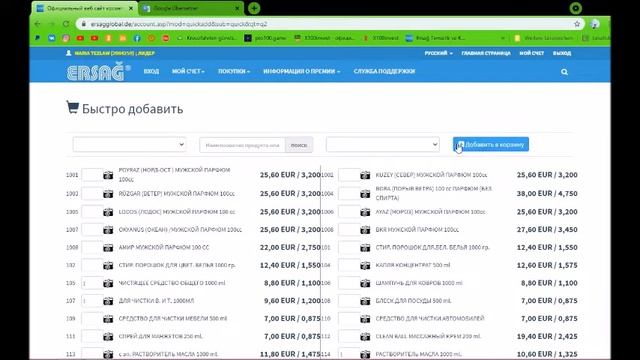Open camera icon for 1007 OKYANUS perfume

pyautogui.click(x=108, y=230)
